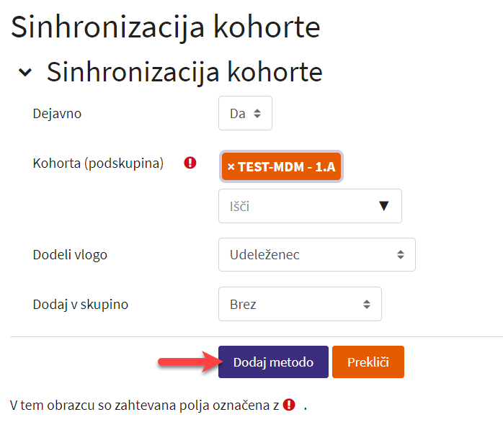Expand cohort suggestions with the black down arrow
Image resolution: width=503 pixels, height=448 pixels.
[x=384, y=206]
